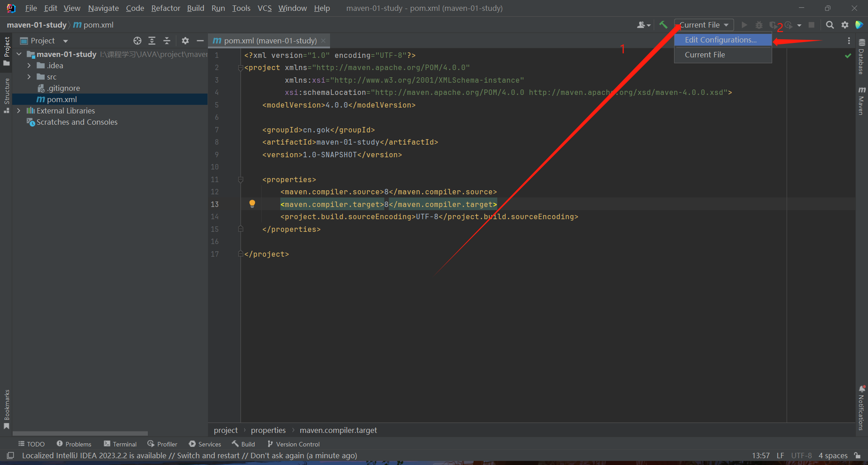Click the Build Project hammer icon
This screenshot has height=465, width=868.
coord(663,25)
